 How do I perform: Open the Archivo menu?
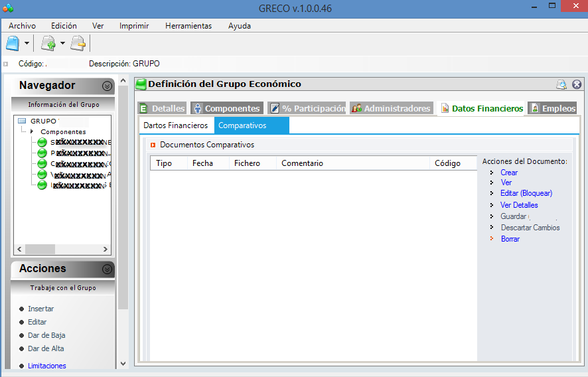[22, 26]
